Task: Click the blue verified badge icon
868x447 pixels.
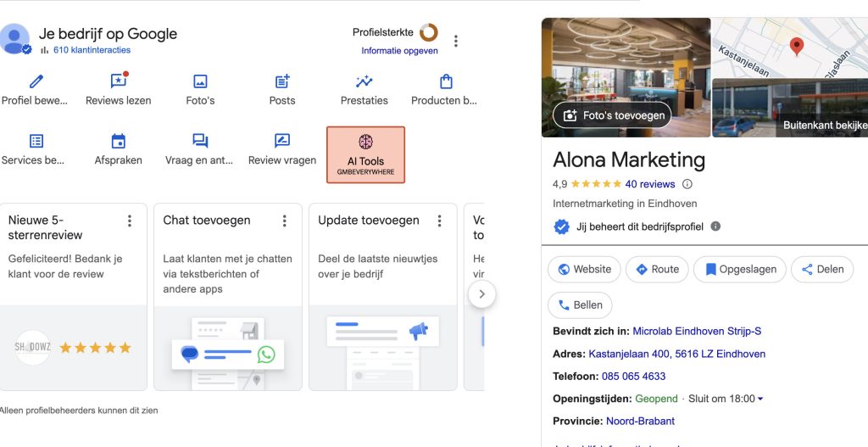Action: 561,226
